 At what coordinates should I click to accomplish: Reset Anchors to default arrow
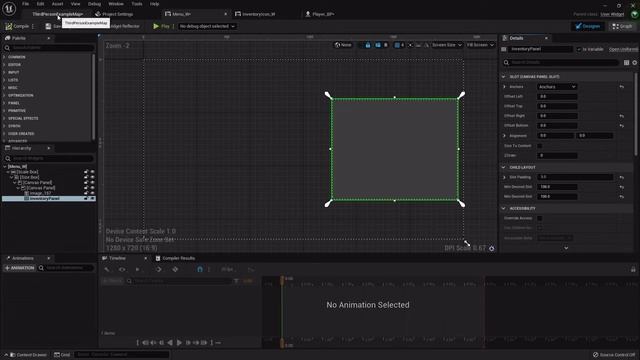[622, 87]
